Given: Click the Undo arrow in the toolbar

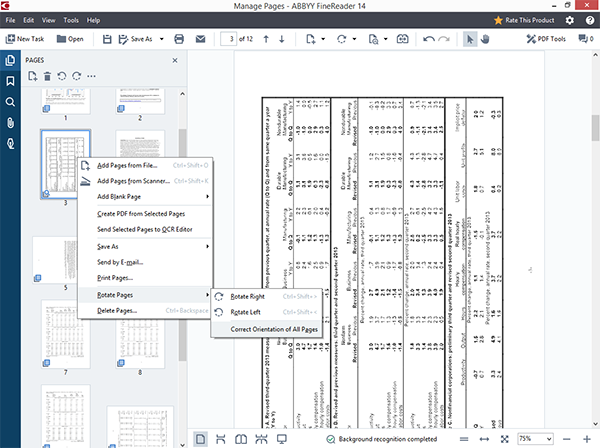Looking at the screenshot, I should pos(430,39).
